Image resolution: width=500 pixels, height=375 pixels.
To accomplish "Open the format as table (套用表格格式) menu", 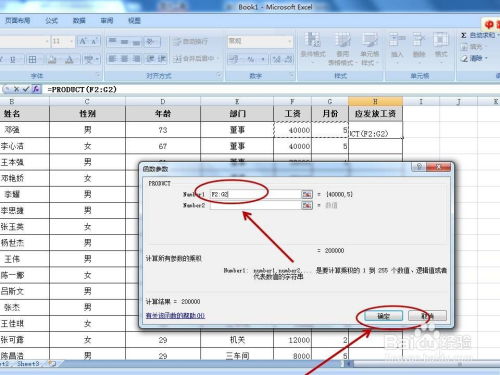I will point(342,49).
